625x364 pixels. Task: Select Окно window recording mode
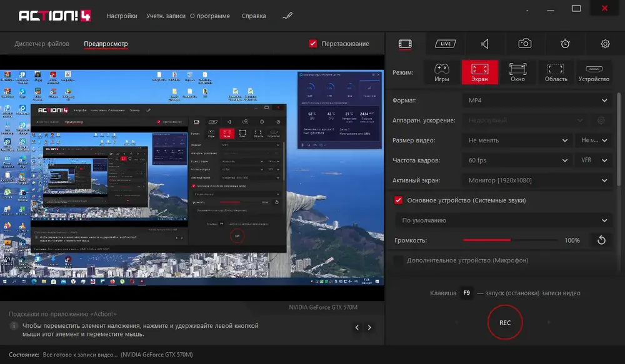[517, 72]
